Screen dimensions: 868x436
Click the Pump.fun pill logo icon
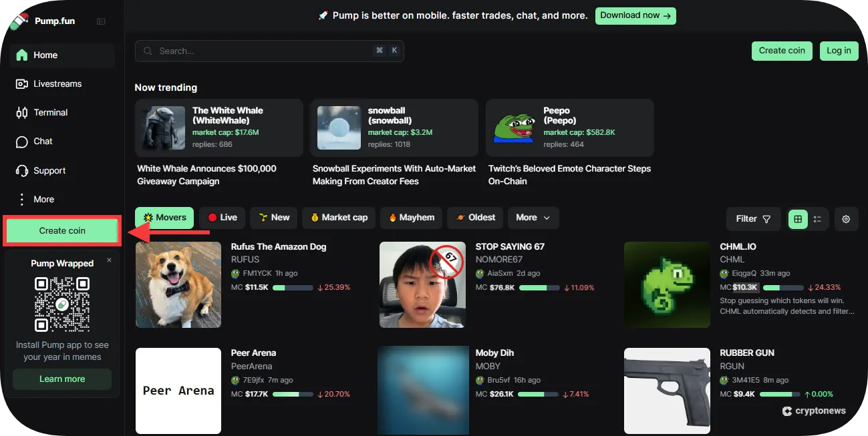pyautogui.click(x=17, y=21)
